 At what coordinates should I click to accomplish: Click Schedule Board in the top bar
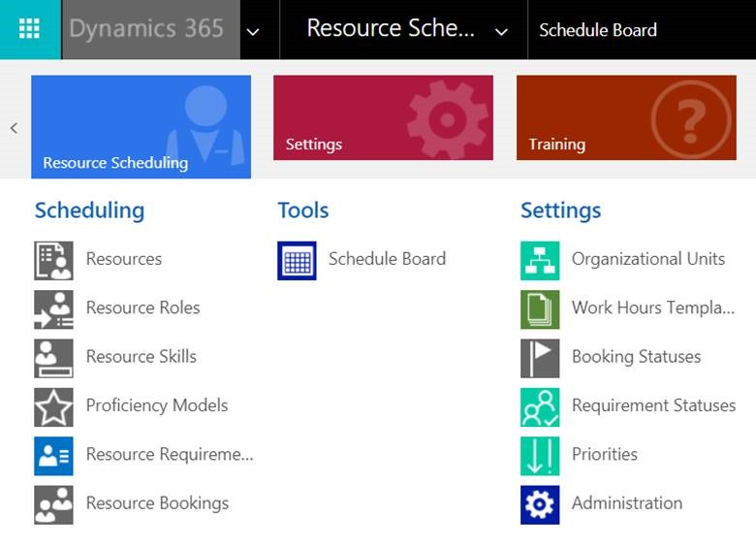[x=598, y=30]
